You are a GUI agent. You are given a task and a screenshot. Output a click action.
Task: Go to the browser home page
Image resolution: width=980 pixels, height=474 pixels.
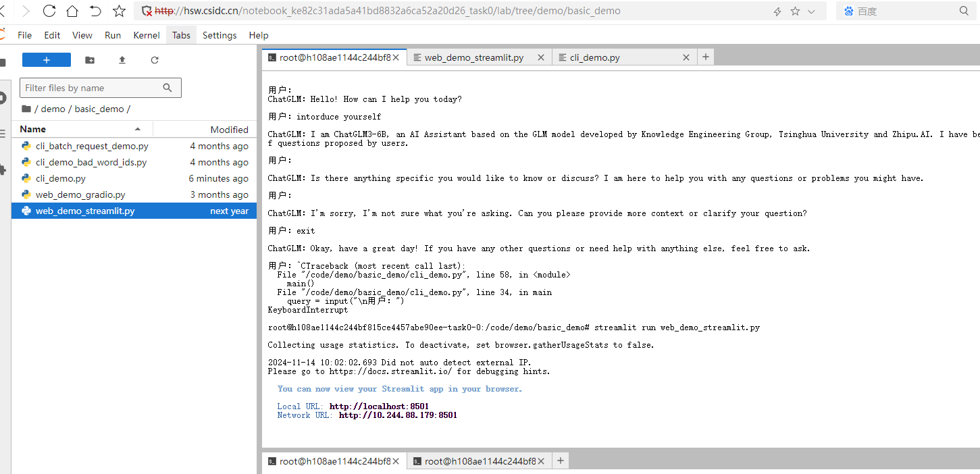tap(72, 11)
